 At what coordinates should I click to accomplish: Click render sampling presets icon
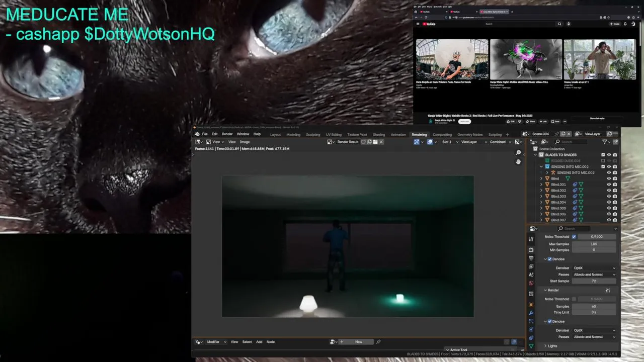(x=608, y=290)
